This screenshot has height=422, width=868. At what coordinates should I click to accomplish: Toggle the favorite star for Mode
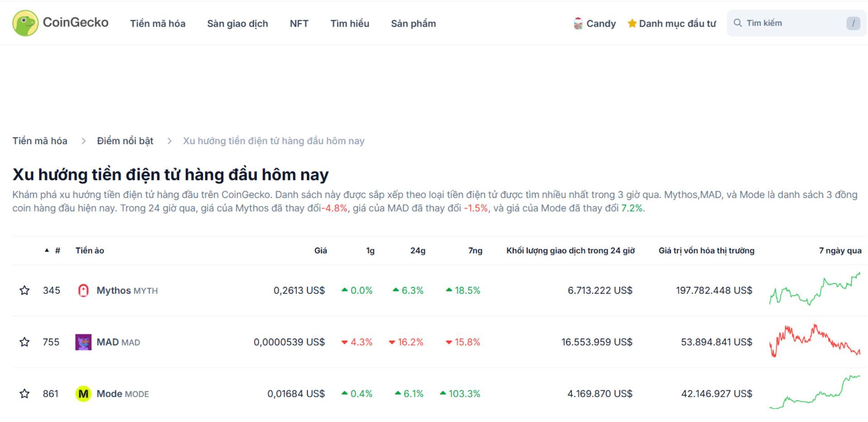click(24, 394)
